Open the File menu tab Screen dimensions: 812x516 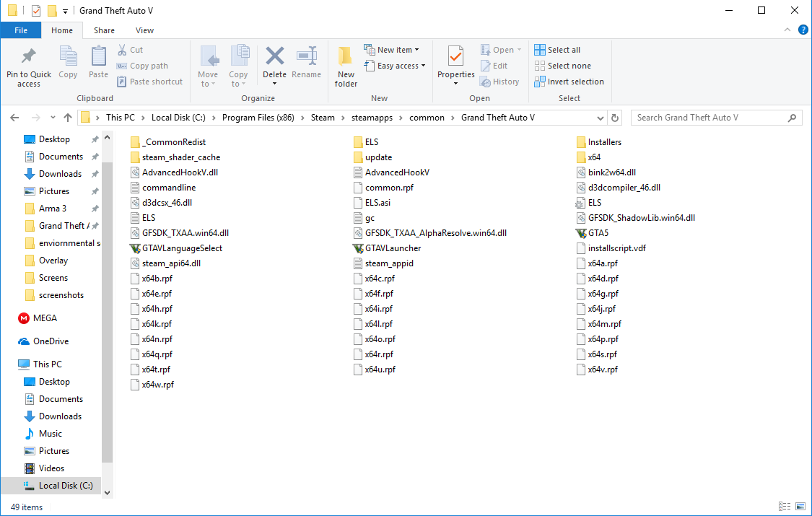point(21,30)
